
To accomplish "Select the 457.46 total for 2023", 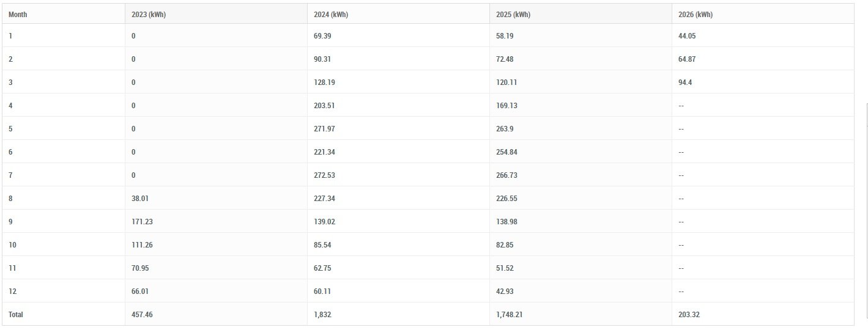I will pos(142,315).
